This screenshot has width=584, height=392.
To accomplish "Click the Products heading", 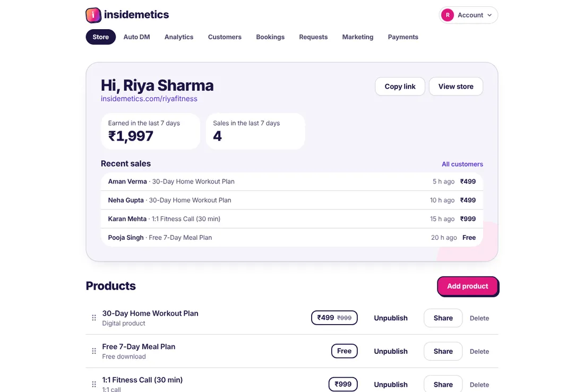I will 110,285.
